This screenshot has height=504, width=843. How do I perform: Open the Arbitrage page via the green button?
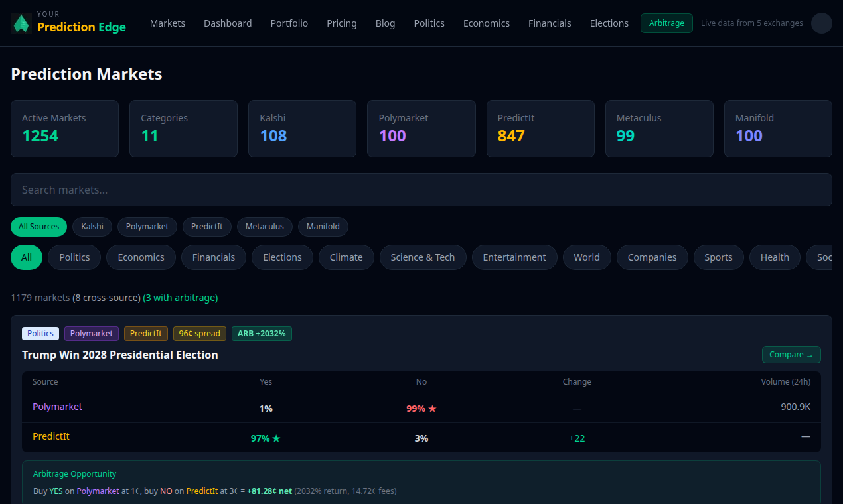coord(666,23)
